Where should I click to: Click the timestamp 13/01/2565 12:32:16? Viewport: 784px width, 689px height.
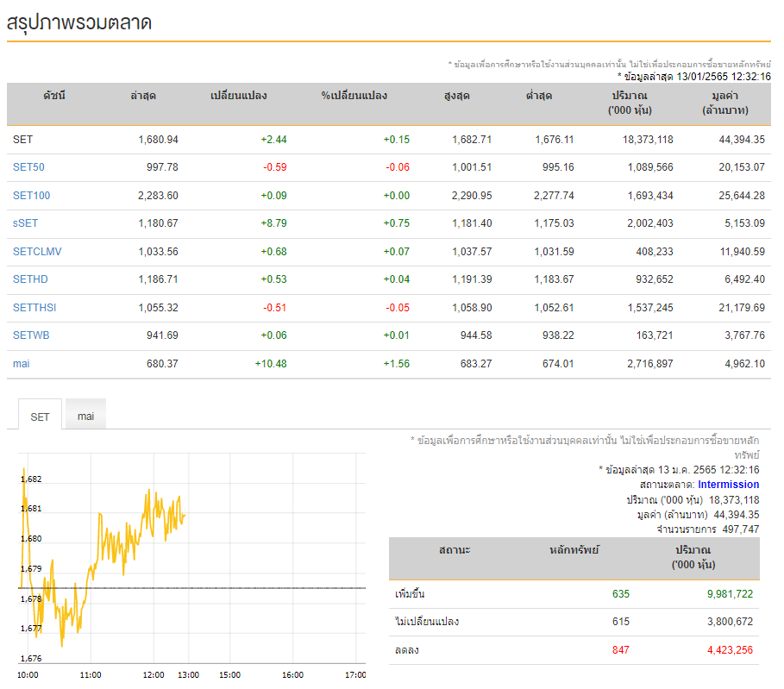coord(724,77)
